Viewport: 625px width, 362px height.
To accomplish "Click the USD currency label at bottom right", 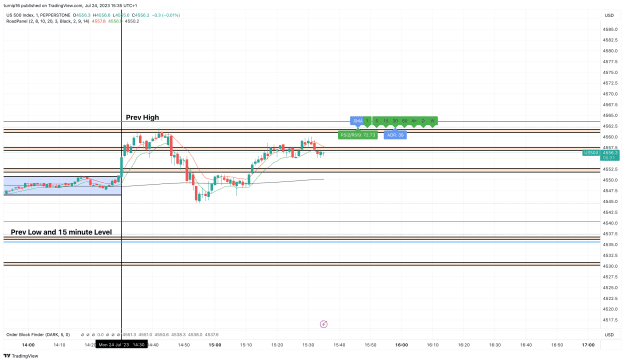I will click(609, 334).
